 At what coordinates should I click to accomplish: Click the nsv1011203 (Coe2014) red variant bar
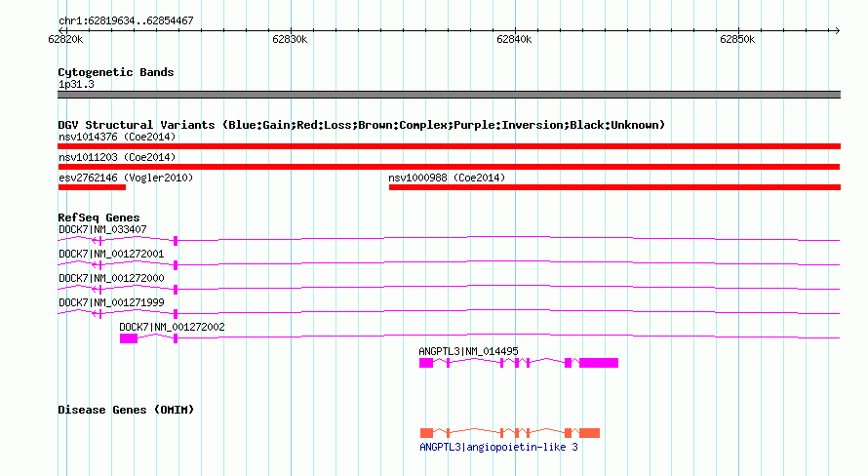[449, 167]
